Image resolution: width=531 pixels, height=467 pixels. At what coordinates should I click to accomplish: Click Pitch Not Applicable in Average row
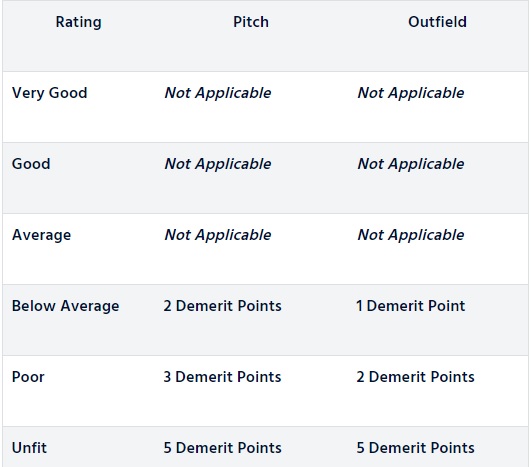(x=218, y=235)
